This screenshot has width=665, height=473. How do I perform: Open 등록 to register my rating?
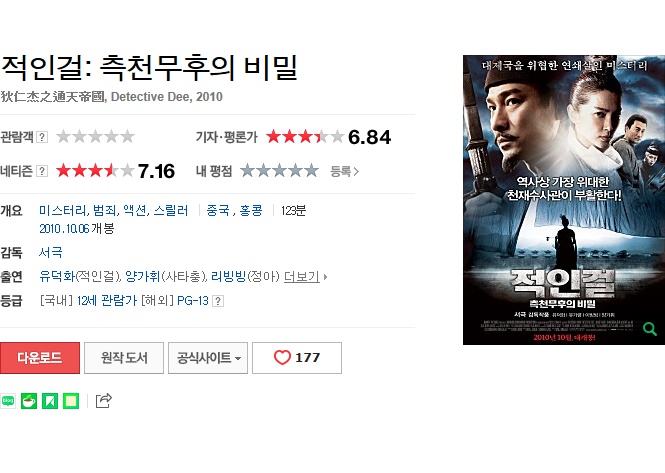click(344, 171)
